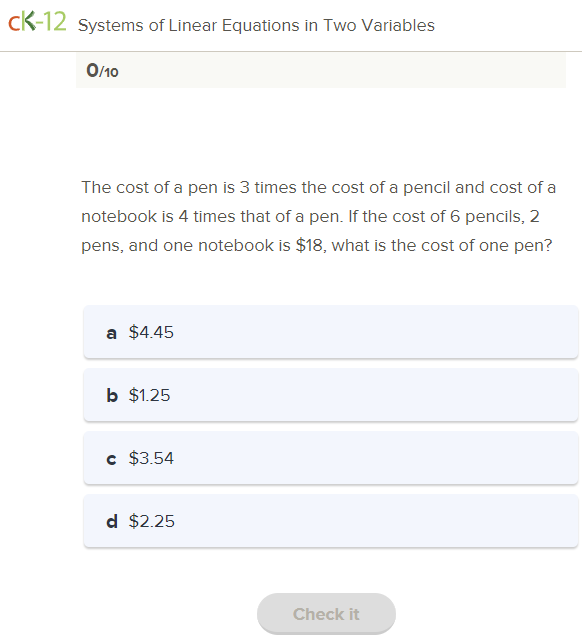This screenshot has height=636, width=582.
Task: Select the bold letter b label
Action: click(112, 395)
